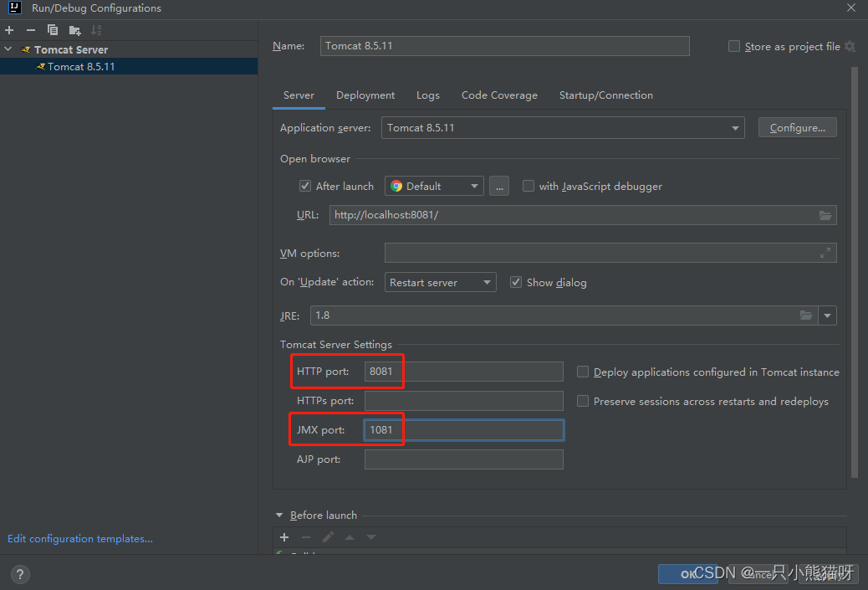Close the Run/Debug Configurations dialog
Viewport: 868px width, 590px height.
pos(850,8)
